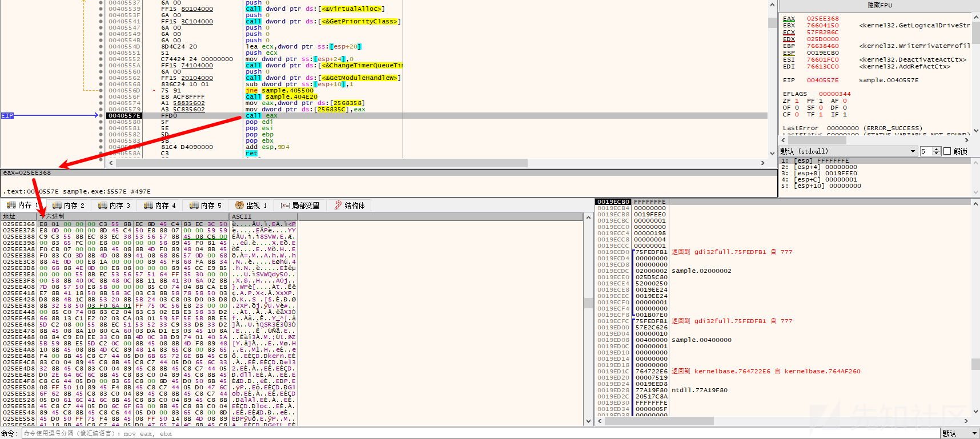This screenshot has width=980, height=439.
Task: Select the ESP register value 0019ECB0
Action: click(x=823, y=53)
